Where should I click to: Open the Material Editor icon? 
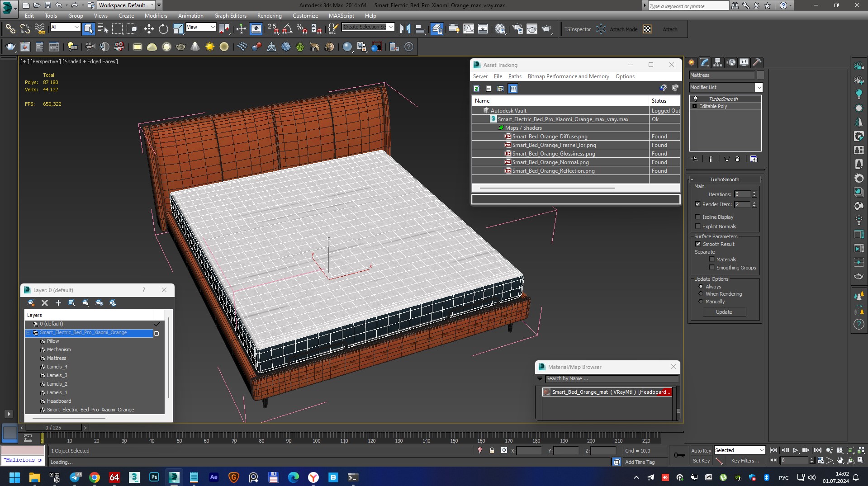pos(500,29)
